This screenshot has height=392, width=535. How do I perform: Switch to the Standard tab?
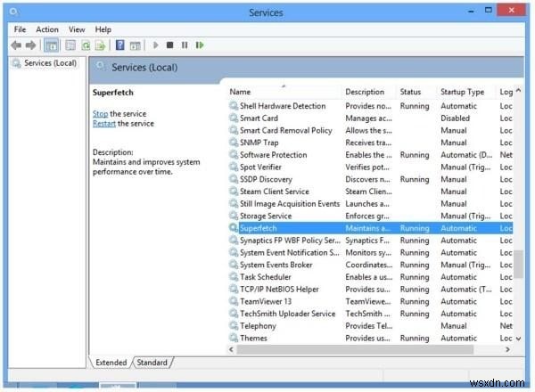(152, 363)
